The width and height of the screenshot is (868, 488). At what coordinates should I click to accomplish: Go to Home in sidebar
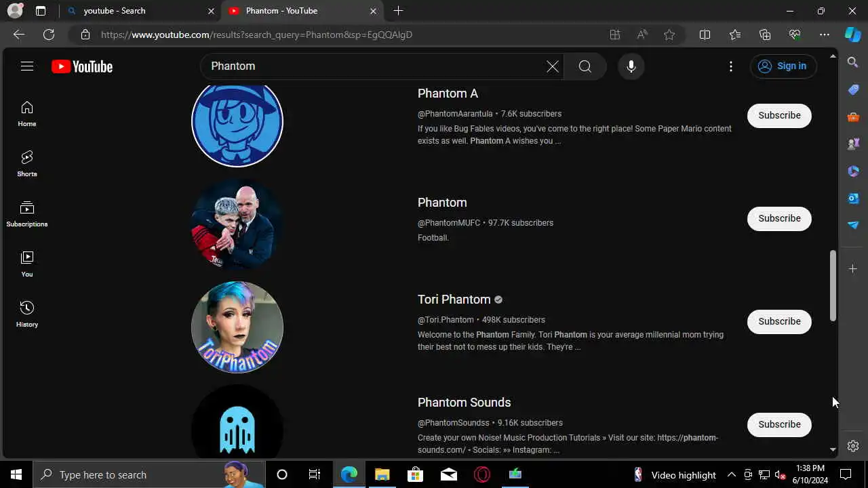[27, 114]
